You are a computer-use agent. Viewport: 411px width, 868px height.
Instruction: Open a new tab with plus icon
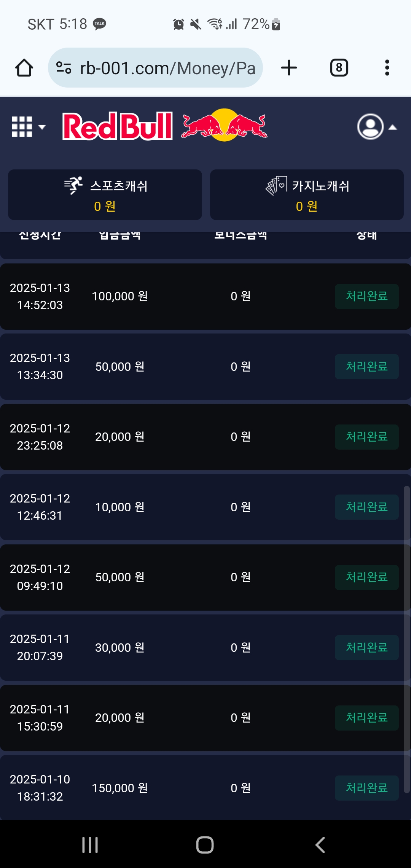pyautogui.click(x=289, y=68)
